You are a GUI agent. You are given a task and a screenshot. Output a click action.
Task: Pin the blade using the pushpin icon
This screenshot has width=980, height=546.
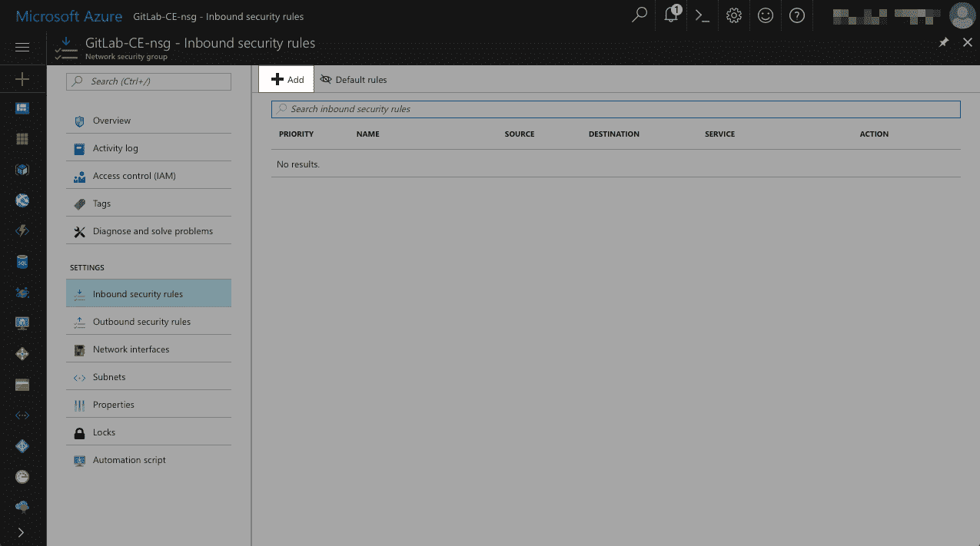944,42
